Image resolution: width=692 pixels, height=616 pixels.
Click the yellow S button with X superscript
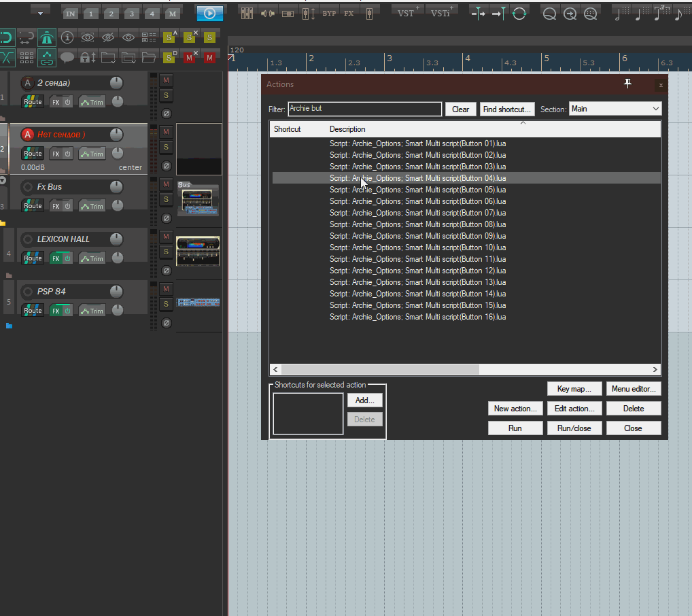pyautogui.click(x=190, y=37)
